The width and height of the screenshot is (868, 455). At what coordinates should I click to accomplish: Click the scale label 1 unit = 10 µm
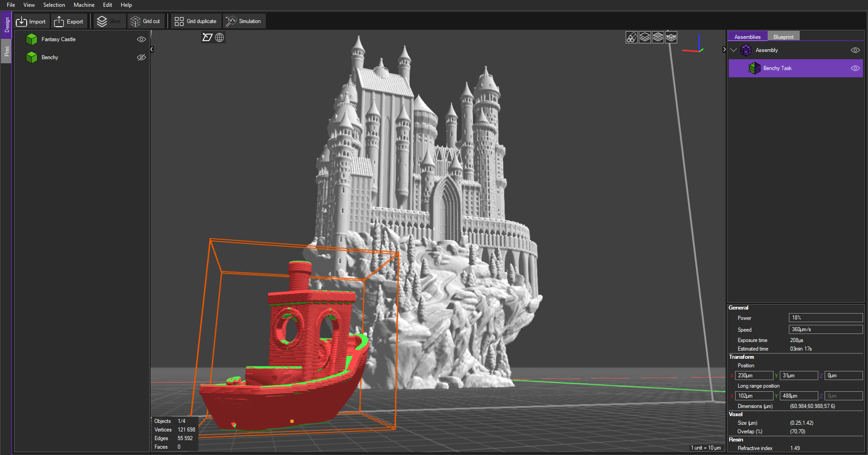[x=706, y=448]
